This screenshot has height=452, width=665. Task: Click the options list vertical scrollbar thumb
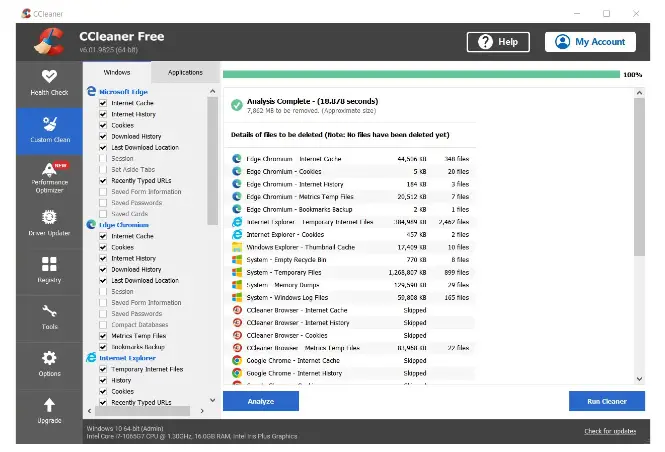(212, 161)
